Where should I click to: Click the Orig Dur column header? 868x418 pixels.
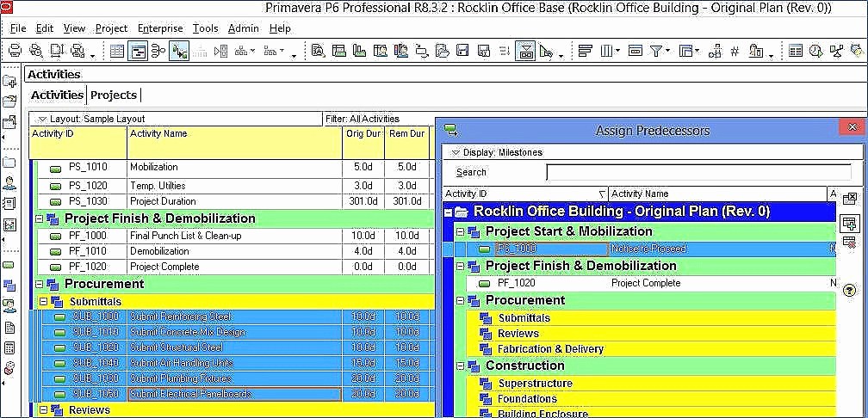(363, 134)
